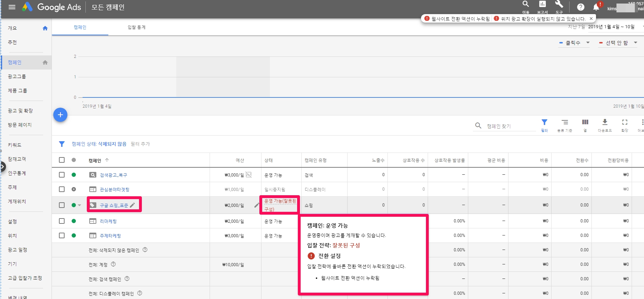Open the notifications bell icon
The width and height of the screenshot is (644, 299).
[596, 7]
